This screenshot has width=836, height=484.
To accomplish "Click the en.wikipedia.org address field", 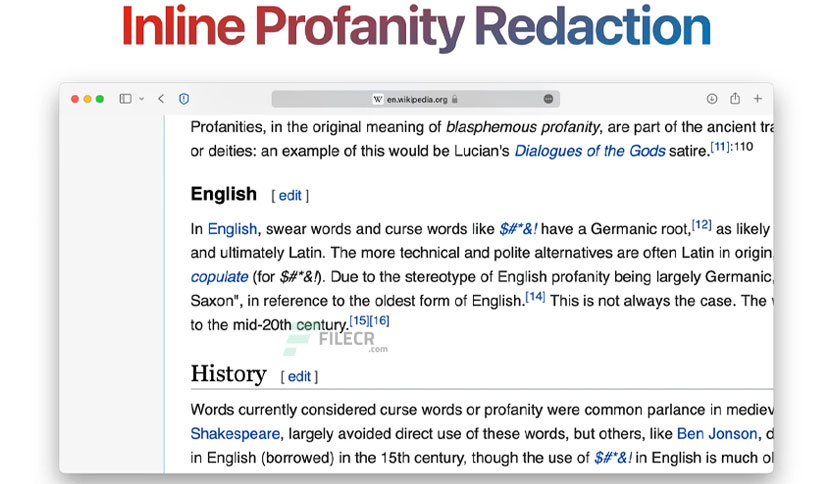I will 416,99.
